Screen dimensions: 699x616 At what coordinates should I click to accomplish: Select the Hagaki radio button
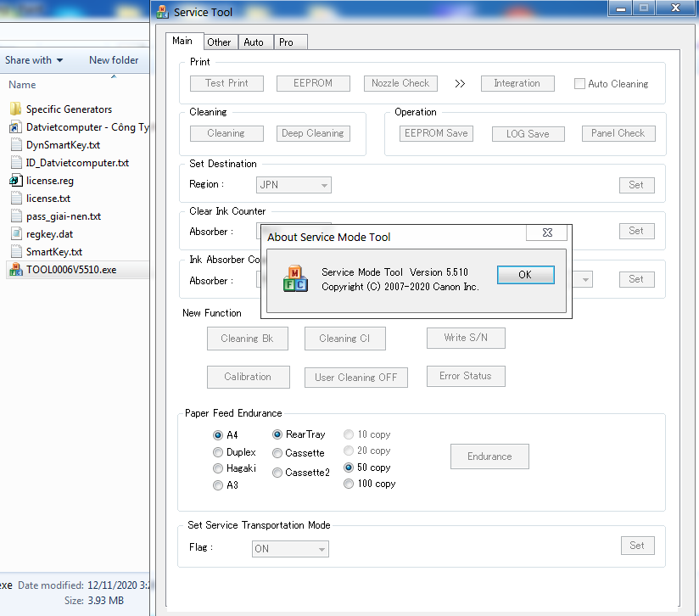[217, 468]
